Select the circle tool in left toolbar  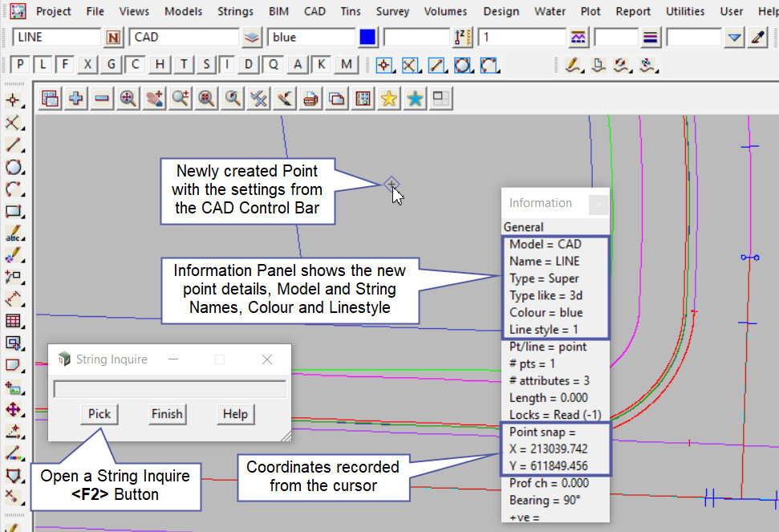(13, 168)
